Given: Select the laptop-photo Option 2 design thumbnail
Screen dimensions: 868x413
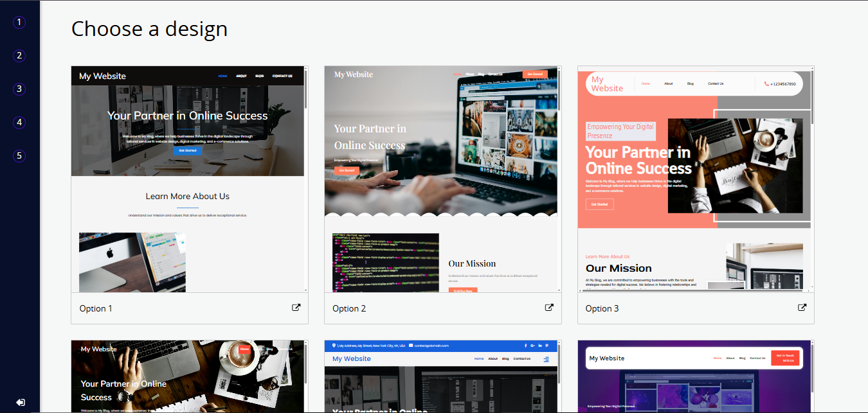Looking at the screenshot, I should [441, 173].
